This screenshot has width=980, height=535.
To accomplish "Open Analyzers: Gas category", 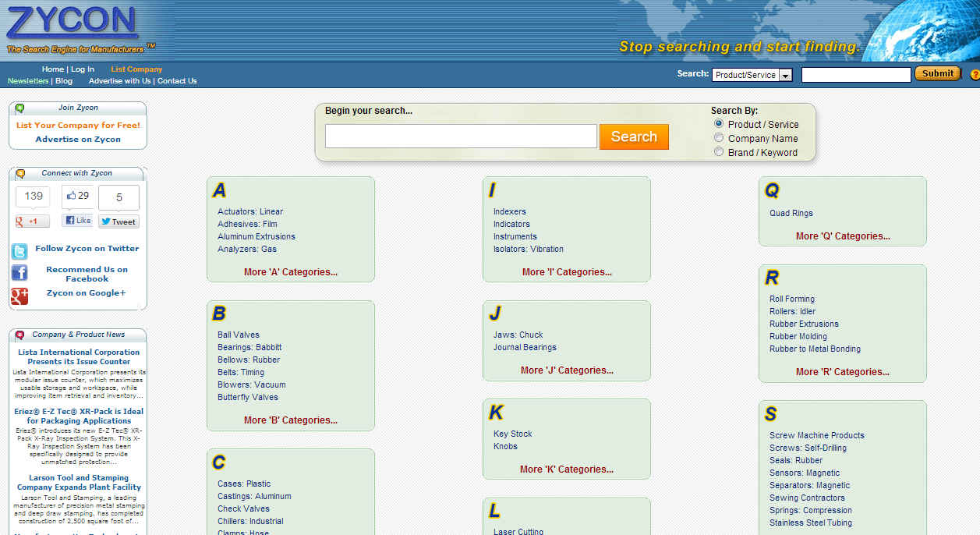I will click(247, 249).
